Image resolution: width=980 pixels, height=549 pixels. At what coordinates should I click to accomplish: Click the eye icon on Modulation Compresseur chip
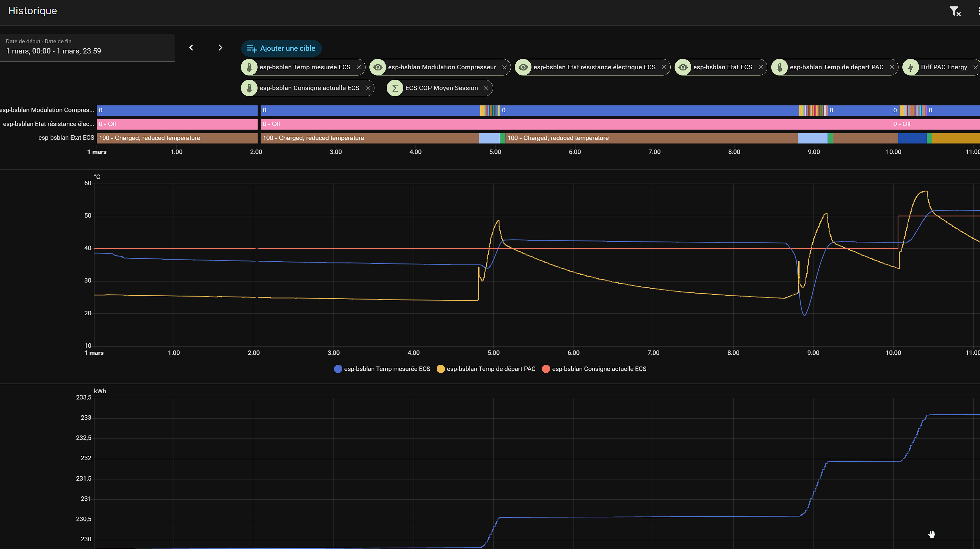pos(377,67)
